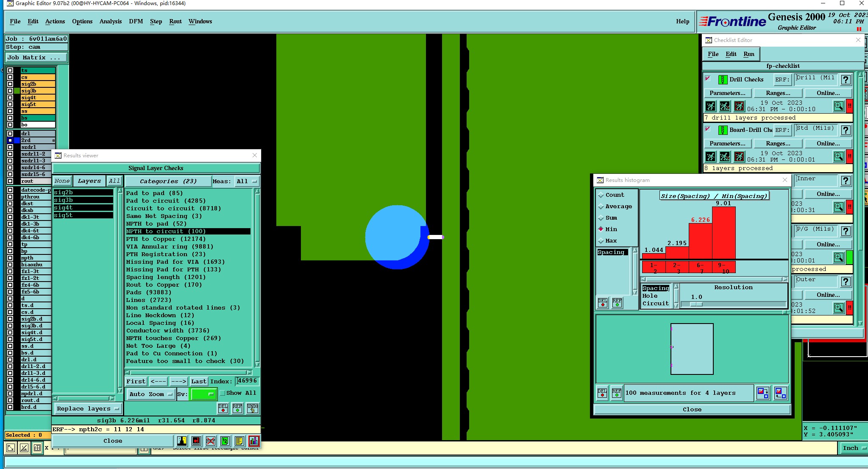Click the crossed-out REF icon
This screenshot has height=469, width=868.
[x=211, y=441]
